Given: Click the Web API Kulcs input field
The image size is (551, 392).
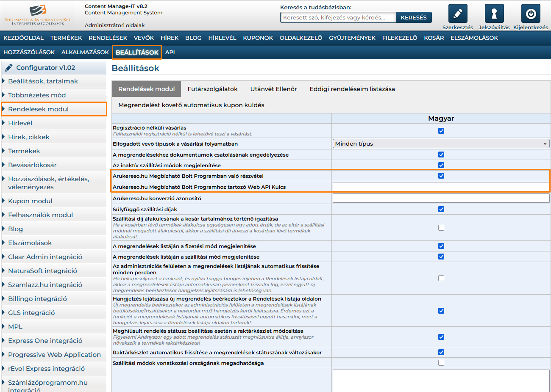Looking at the screenshot, I should 441,187.
